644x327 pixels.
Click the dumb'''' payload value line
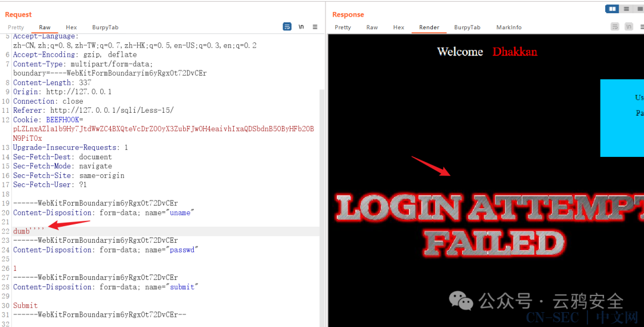click(29, 232)
